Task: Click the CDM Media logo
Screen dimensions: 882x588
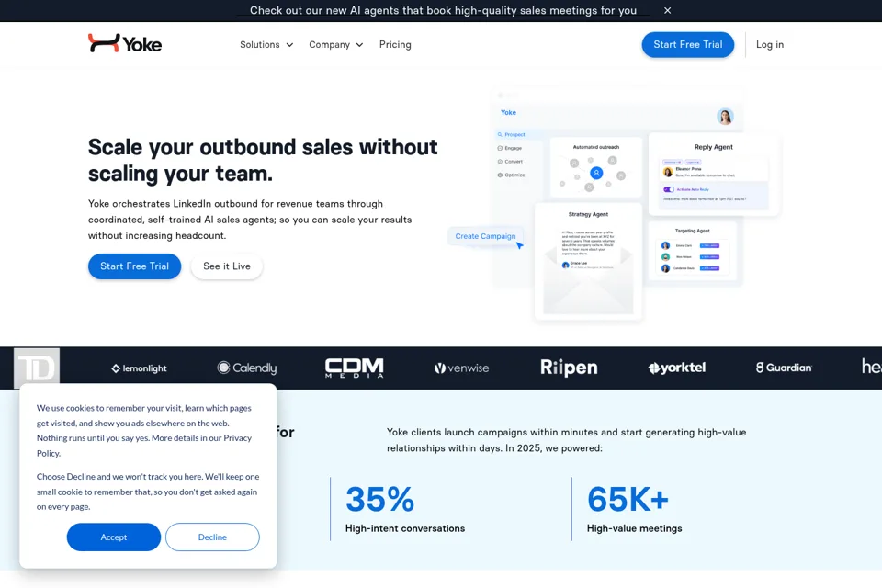Action: (355, 368)
